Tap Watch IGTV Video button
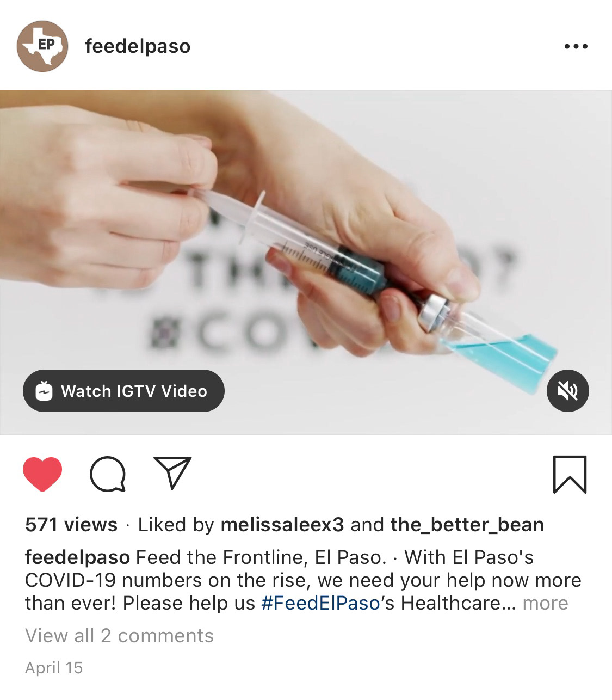The width and height of the screenshot is (612, 700). click(123, 391)
